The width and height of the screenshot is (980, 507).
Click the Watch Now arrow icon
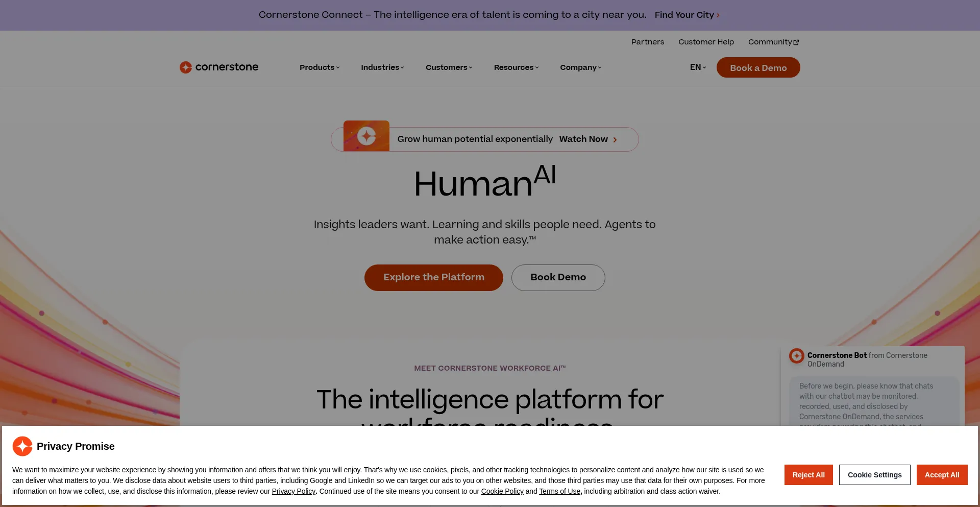click(x=615, y=140)
